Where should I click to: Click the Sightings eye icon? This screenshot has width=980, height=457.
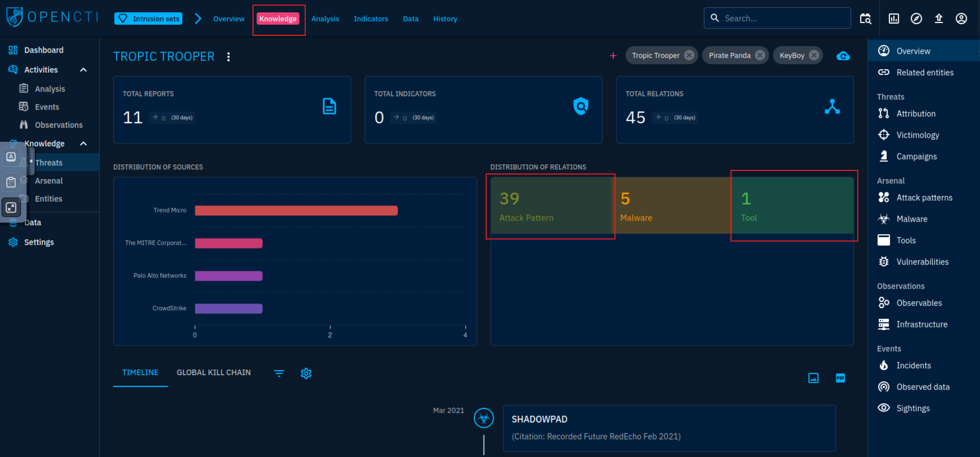point(883,408)
